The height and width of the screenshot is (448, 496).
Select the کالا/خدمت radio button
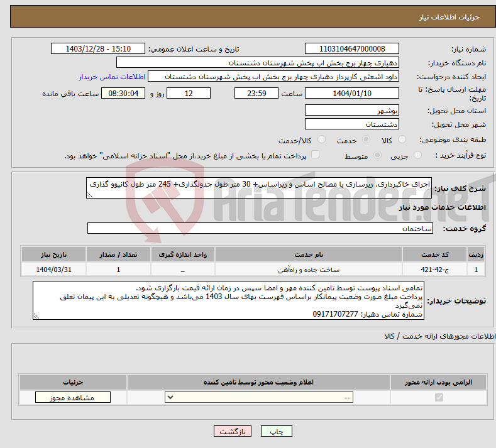tap(321, 139)
